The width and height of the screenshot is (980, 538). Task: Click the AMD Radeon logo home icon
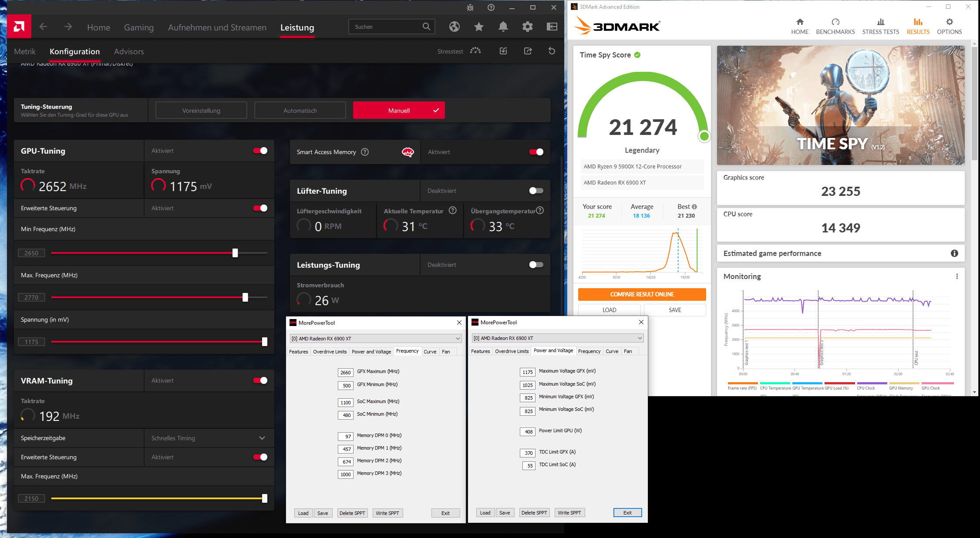point(19,27)
